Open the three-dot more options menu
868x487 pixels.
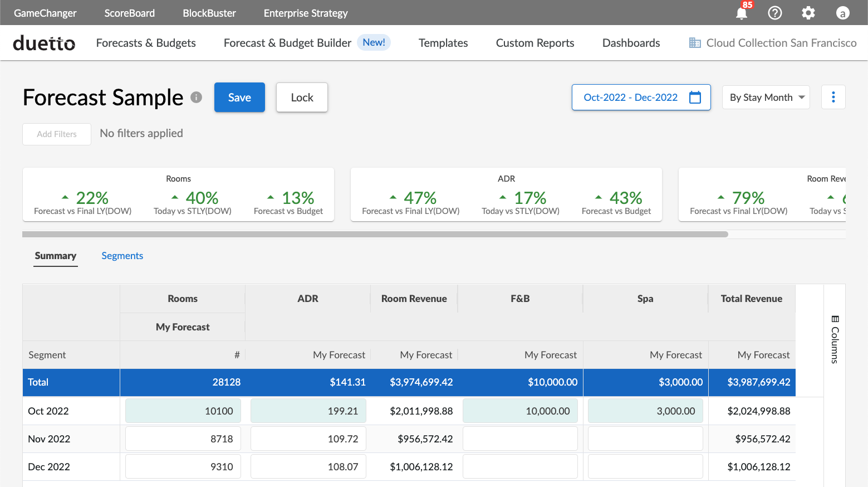pyautogui.click(x=833, y=98)
